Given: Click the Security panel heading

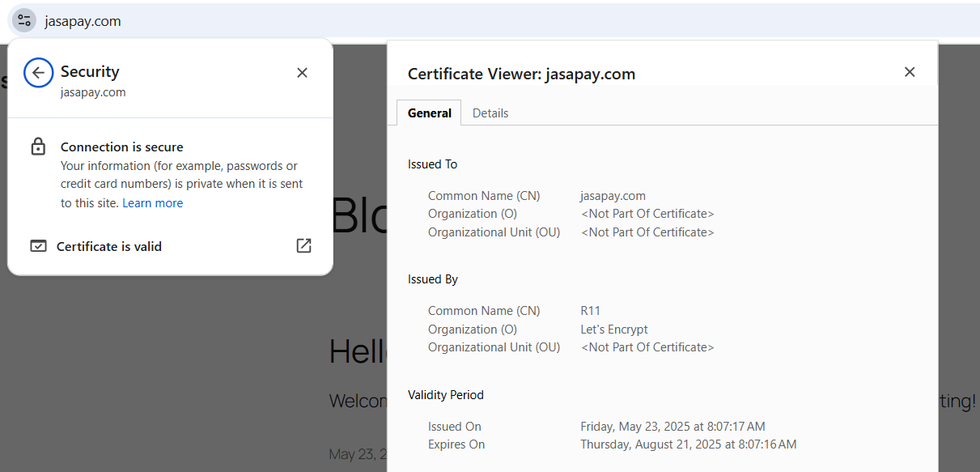Looking at the screenshot, I should coord(90,71).
